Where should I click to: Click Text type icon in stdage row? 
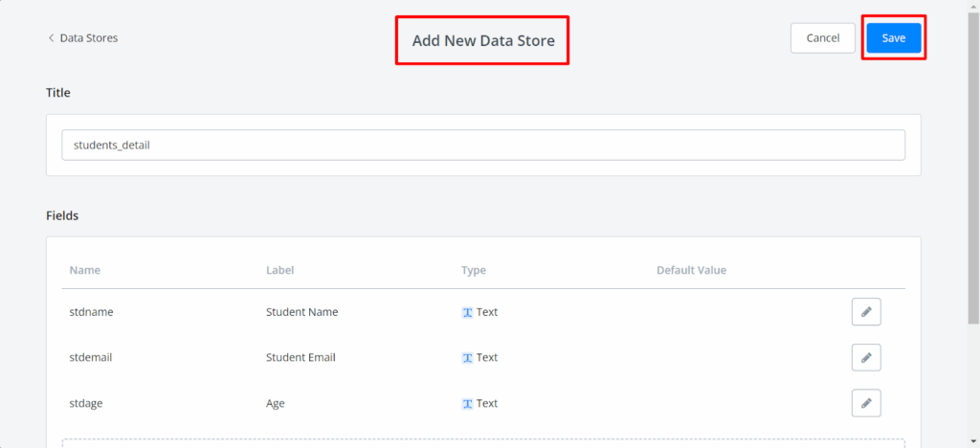coord(468,403)
